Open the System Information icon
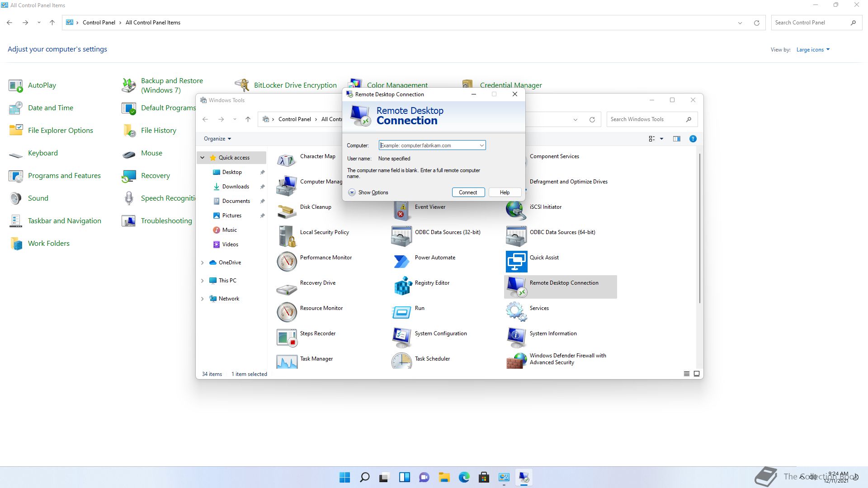The width and height of the screenshot is (868, 488). point(516,337)
